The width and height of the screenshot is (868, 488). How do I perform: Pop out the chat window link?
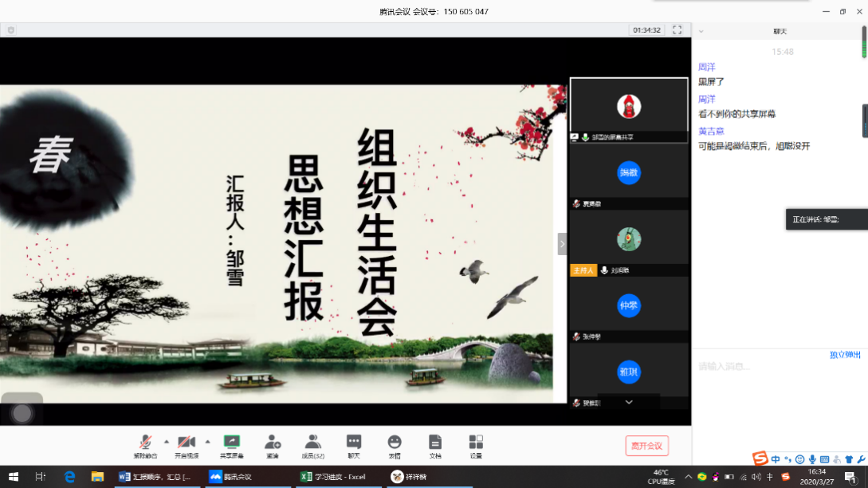845,355
